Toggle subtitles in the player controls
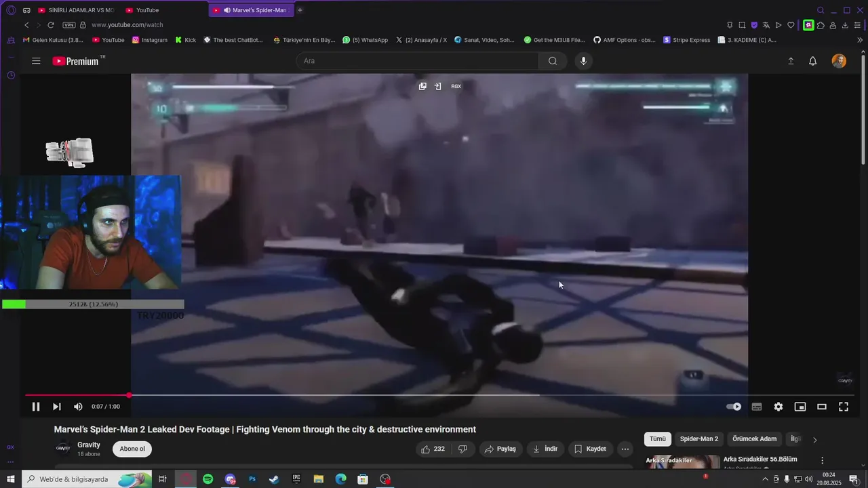This screenshot has width=868, height=488. [757, 407]
